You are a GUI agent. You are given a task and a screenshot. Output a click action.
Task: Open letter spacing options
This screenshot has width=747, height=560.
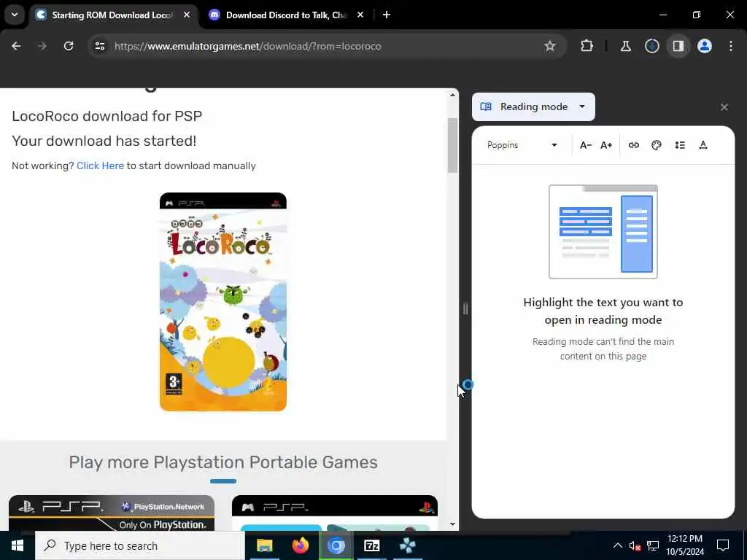(x=703, y=145)
